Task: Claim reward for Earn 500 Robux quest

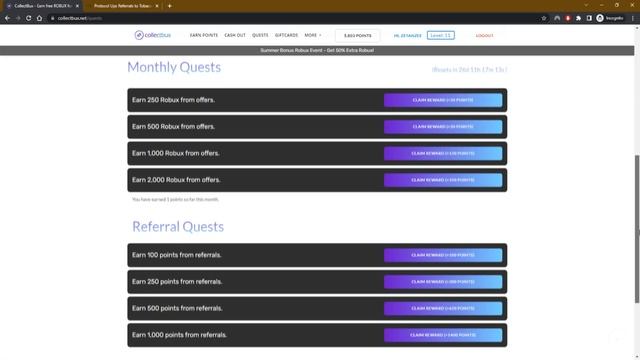Action: pos(443,127)
